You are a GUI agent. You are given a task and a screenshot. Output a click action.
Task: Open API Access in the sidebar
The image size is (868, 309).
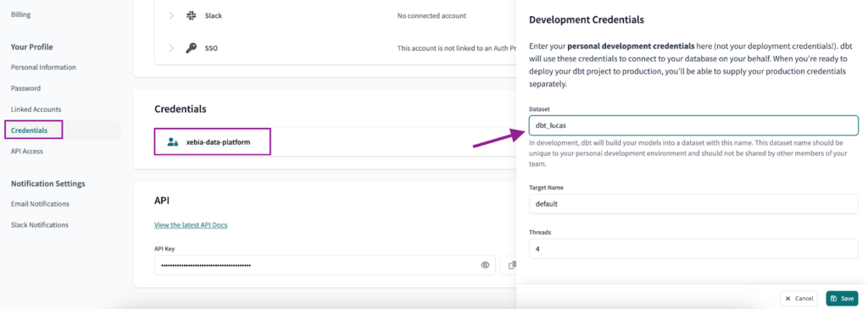27,151
